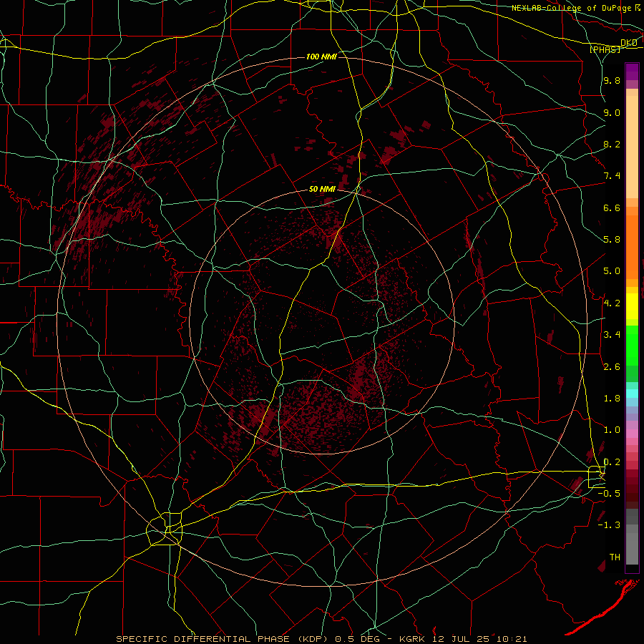644x644 pixels.
Task: Click the 'KGRK' radar site identifier
Action: click(414, 639)
